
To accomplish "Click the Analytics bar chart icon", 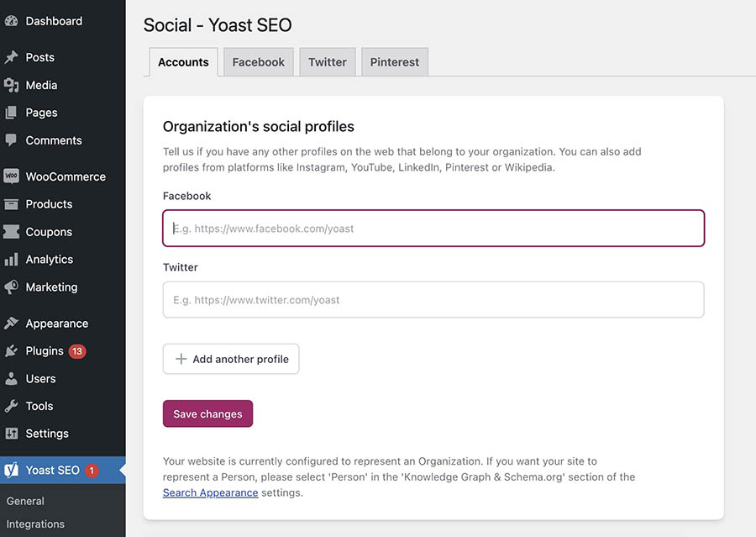I will tap(12, 260).
